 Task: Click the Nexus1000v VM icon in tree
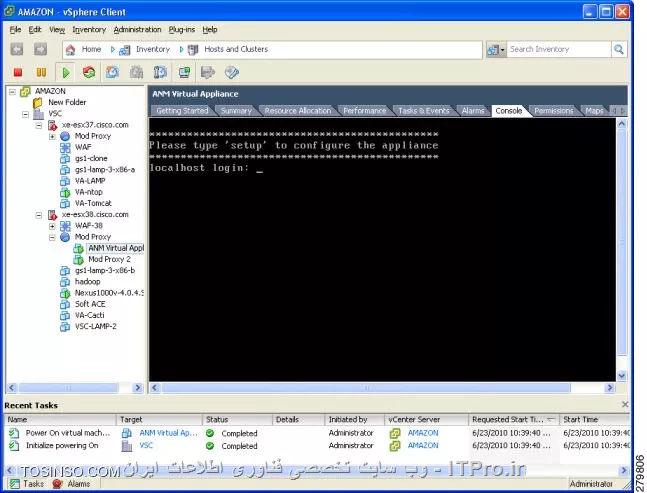[x=65, y=293]
